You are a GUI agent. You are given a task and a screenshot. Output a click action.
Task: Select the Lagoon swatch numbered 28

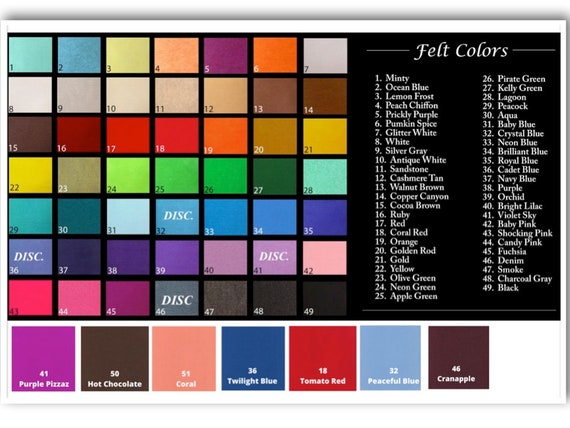coord(325,177)
